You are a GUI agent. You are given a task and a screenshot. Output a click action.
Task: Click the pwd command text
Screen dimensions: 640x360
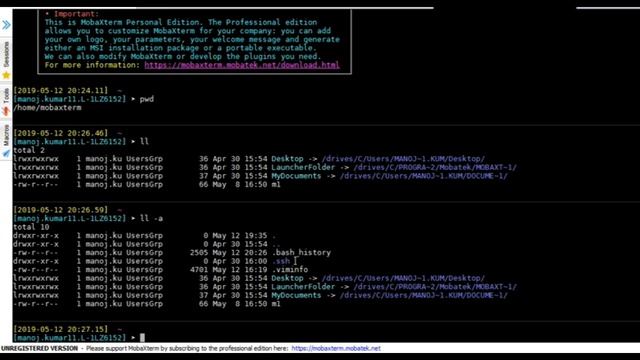click(x=147, y=99)
